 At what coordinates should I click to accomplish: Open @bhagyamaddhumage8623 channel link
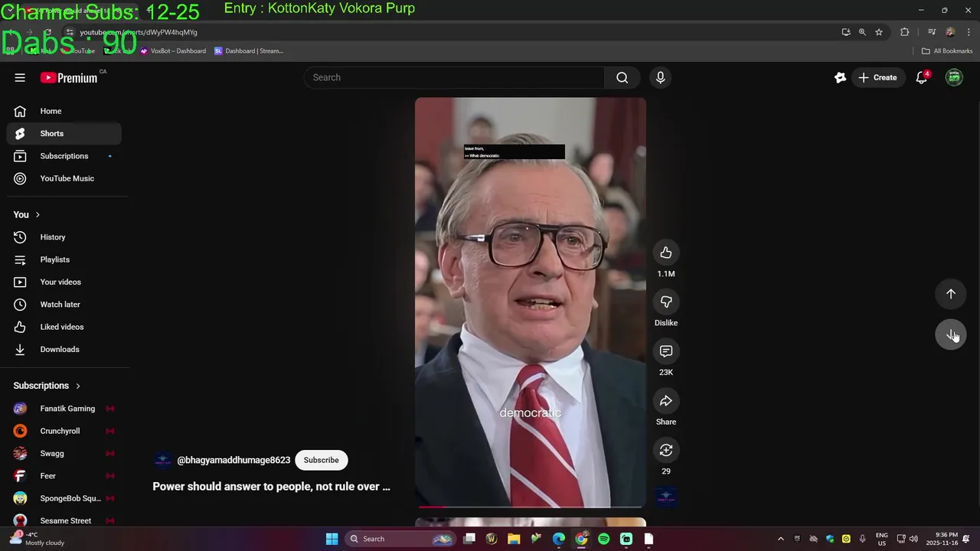pyautogui.click(x=234, y=460)
